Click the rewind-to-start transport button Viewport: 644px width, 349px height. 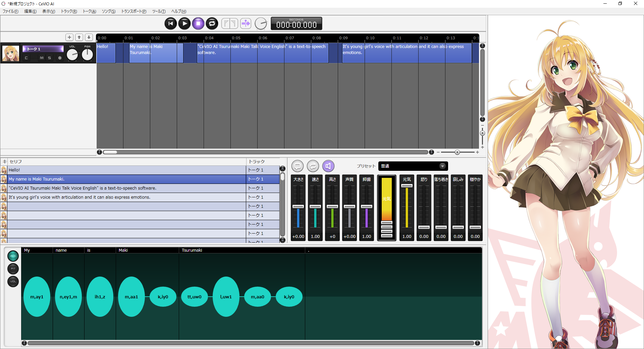pyautogui.click(x=170, y=23)
